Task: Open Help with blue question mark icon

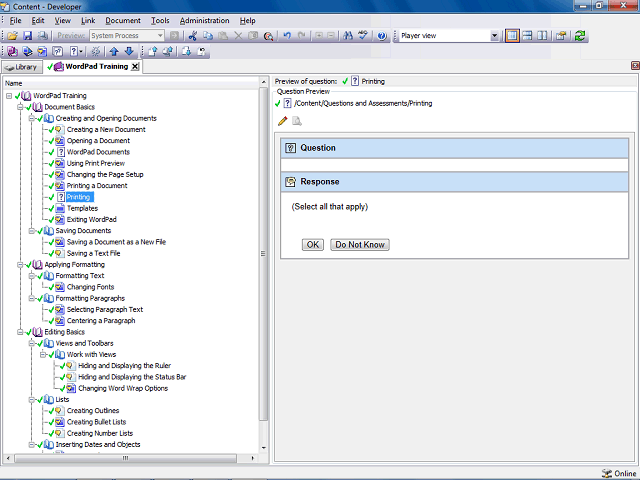Action: [x=382, y=36]
